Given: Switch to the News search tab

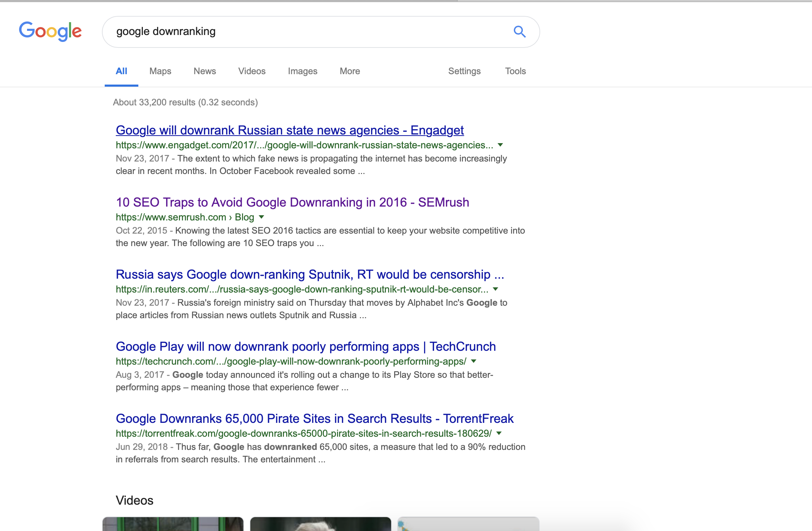Looking at the screenshot, I should (205, 71).
